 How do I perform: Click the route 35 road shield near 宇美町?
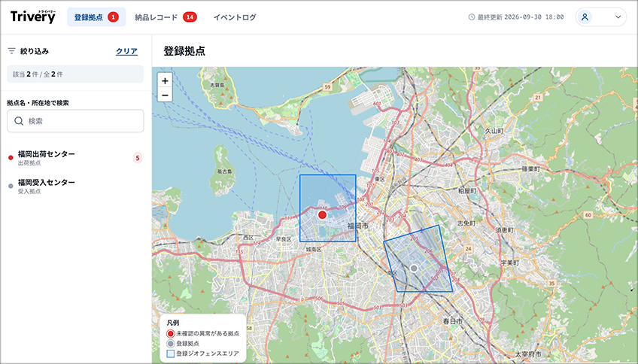point(551,284)
